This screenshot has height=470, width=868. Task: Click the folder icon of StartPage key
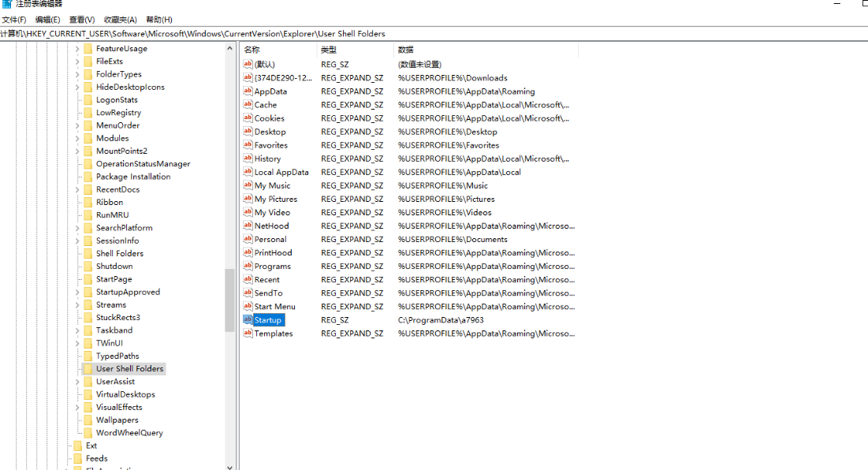(88, 278)
